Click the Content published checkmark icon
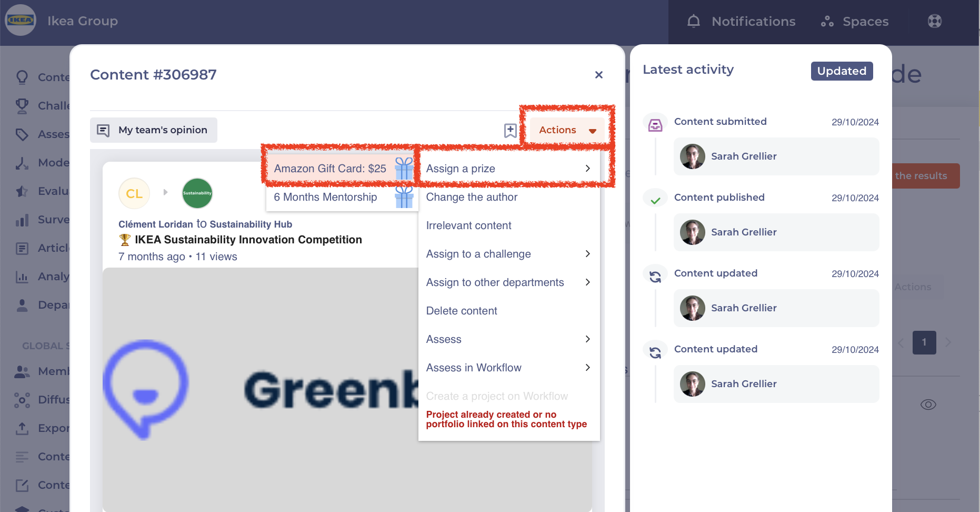The height and width of the screenshot is (512, 980). click(x=655, y=201)
